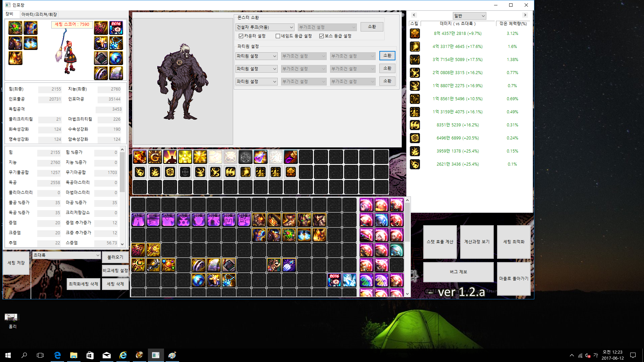Toggle the faded scroll buff icon
The width and height of the screenshot is (644, 362).
pyautogui.click(x=215, y=157)
